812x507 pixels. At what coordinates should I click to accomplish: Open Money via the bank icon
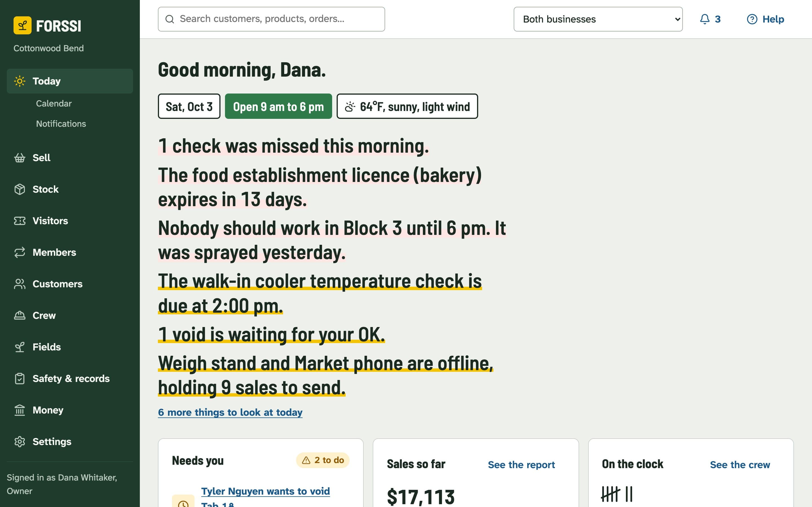click(x=20, y=410)
